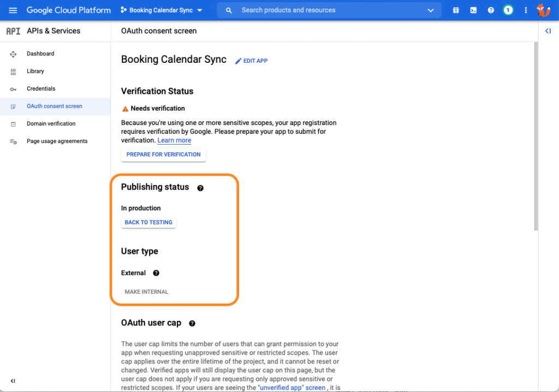This screenshot has width=559, height=392.
Task: Click the search magnifier icon
Action: point(229,10)
